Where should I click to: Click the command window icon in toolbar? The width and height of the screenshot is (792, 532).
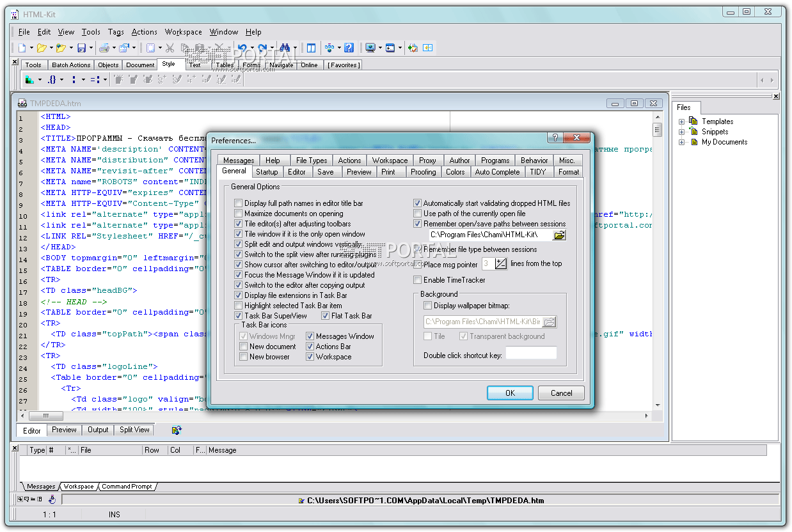[x=390, y=48]
